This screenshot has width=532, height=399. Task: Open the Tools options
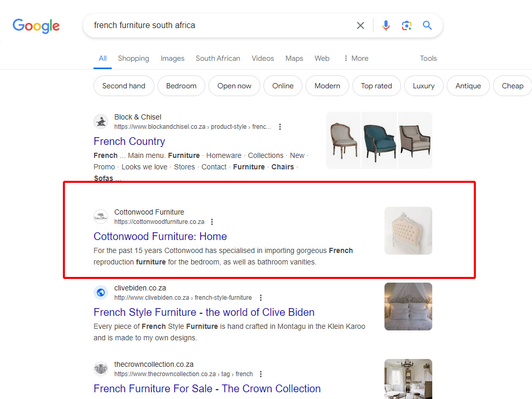tap(428, 58)
